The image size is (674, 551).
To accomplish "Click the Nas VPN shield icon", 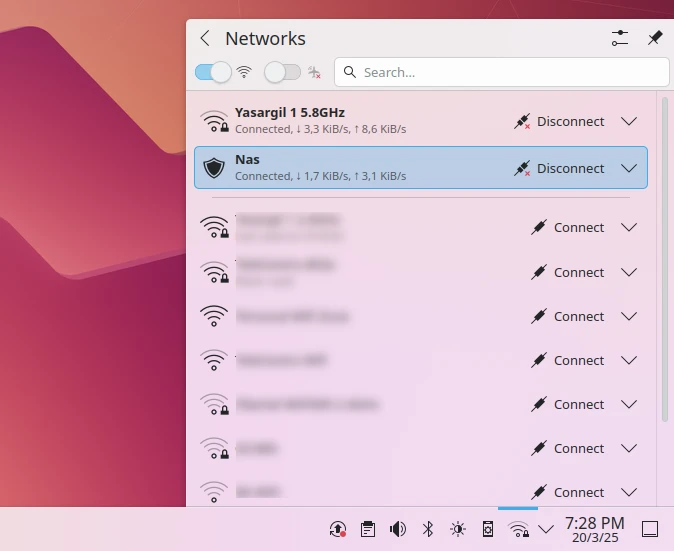I will [x=214, y=168].
